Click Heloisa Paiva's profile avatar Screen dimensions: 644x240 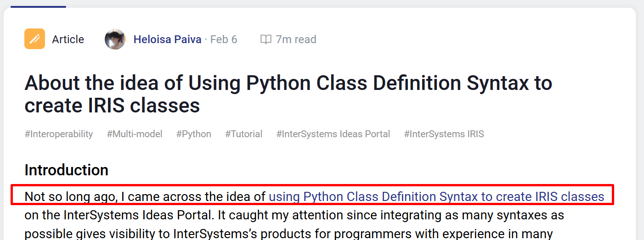pyautogui.click(x=115, y=39)
